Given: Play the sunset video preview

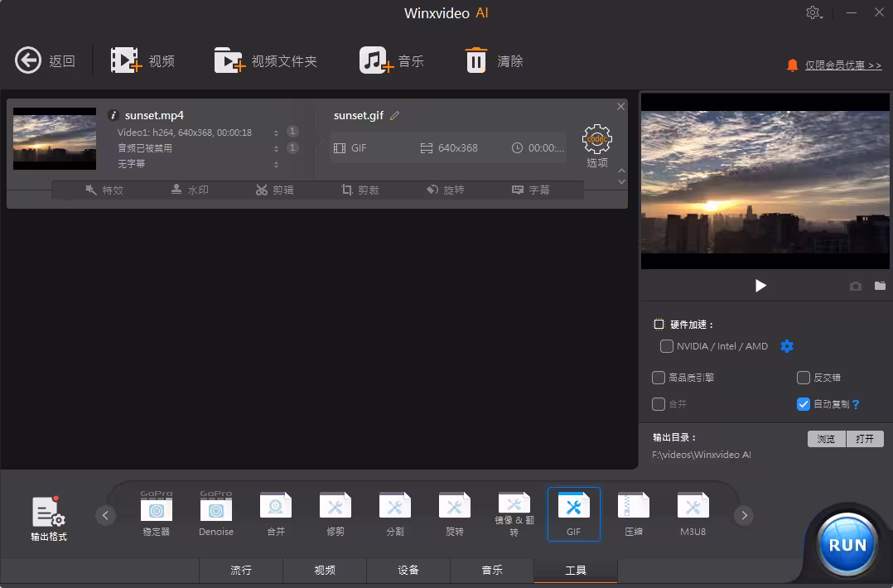Looking at the screenshot, I should [x=760, y=286].
